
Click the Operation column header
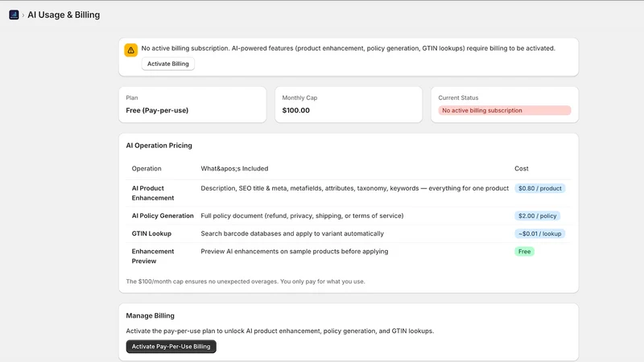[147, 169]
